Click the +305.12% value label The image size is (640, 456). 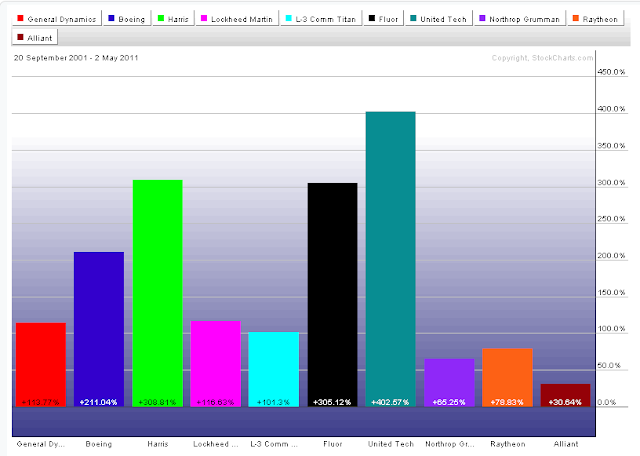[332, 402]
